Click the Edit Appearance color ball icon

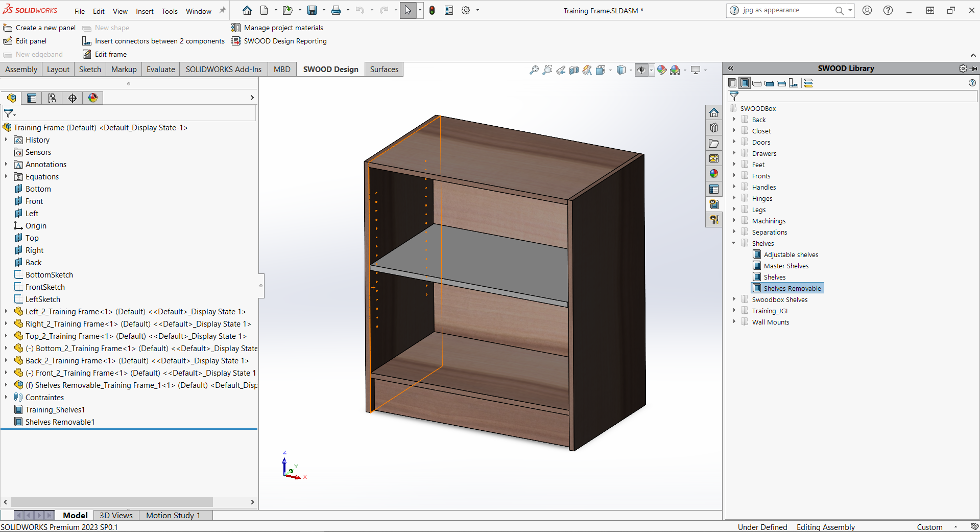click(x=662, y=70)
